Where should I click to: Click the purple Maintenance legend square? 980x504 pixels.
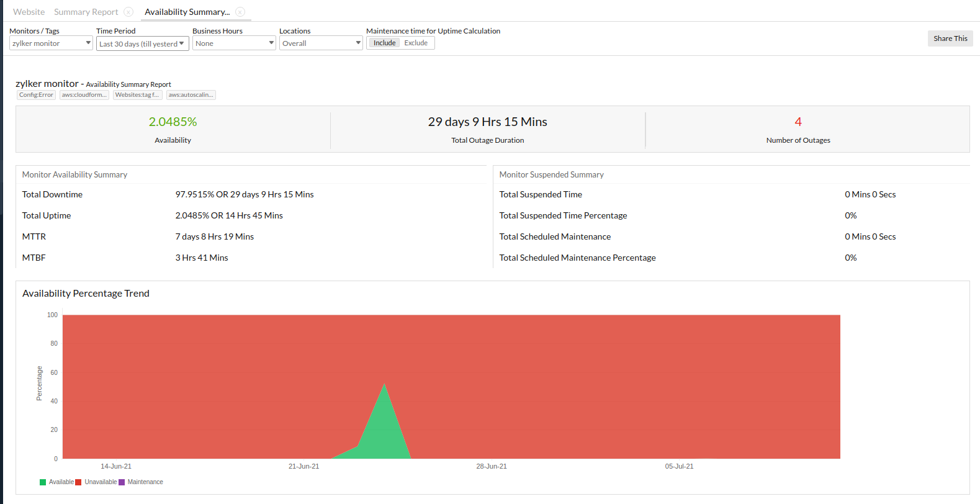tap(122, 482)
